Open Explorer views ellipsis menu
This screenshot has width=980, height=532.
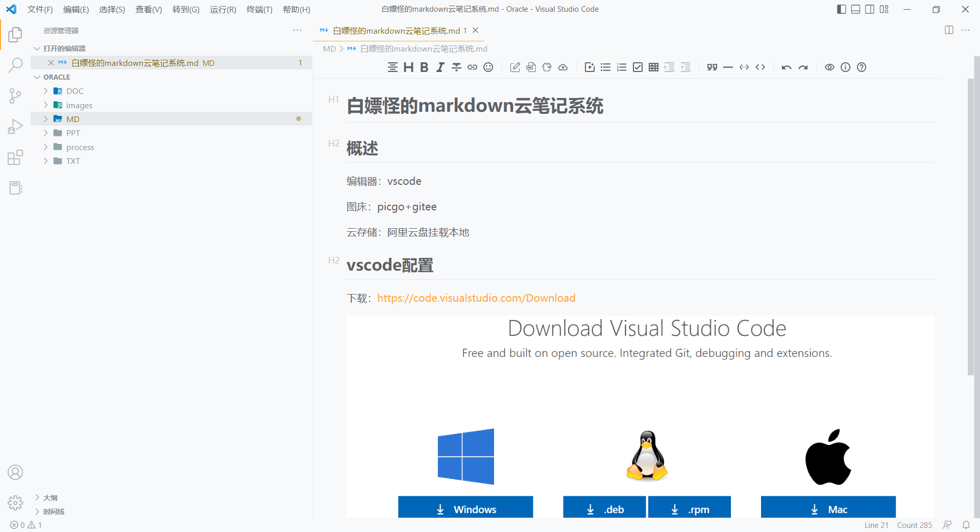(x=297, y=31)
